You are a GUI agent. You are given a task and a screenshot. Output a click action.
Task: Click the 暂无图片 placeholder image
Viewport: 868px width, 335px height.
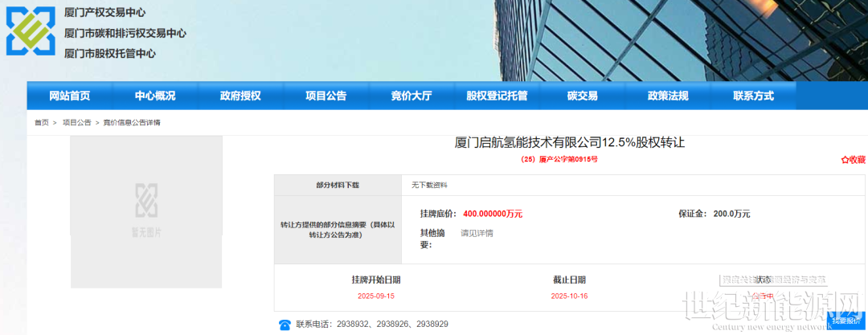tap(146, 211)
